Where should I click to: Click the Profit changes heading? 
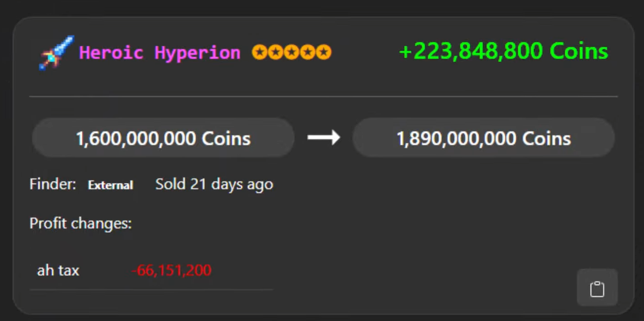tap(80, 223)
